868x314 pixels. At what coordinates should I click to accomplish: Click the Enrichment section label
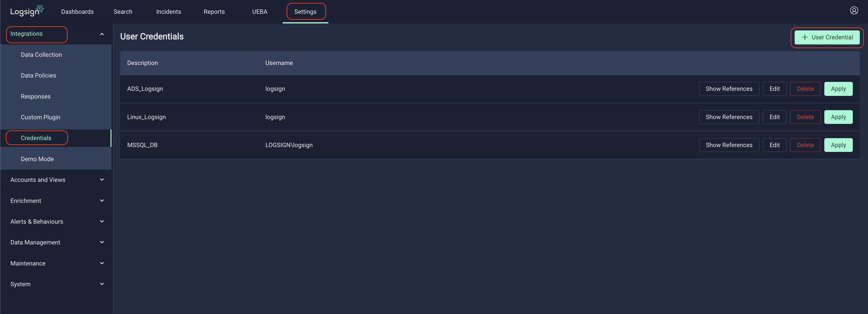(26, 201)
